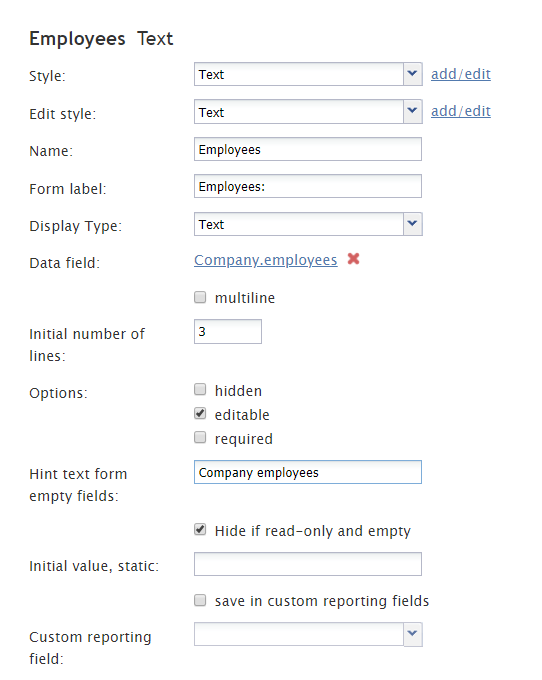Click the Form label text field
Viewport: 542px width, 680px height.
(308, 186)
